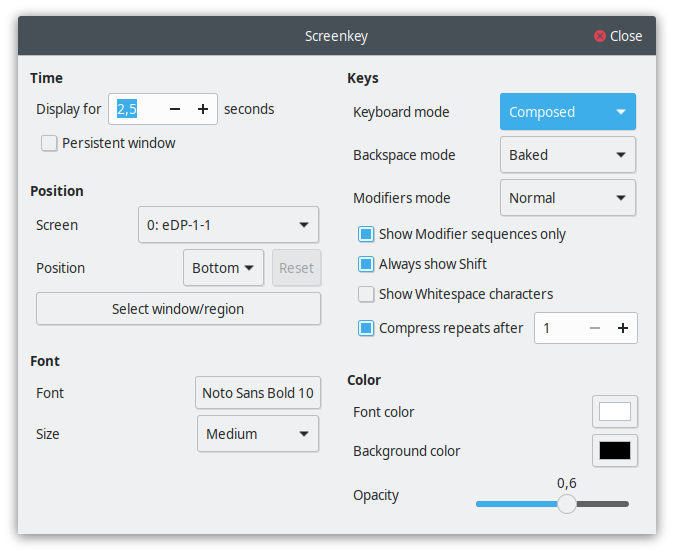Image resolution: width=674 pixels, height=554 pixels.
Task: Expand the font Size Medium dropdown
Action: point(258,434)
